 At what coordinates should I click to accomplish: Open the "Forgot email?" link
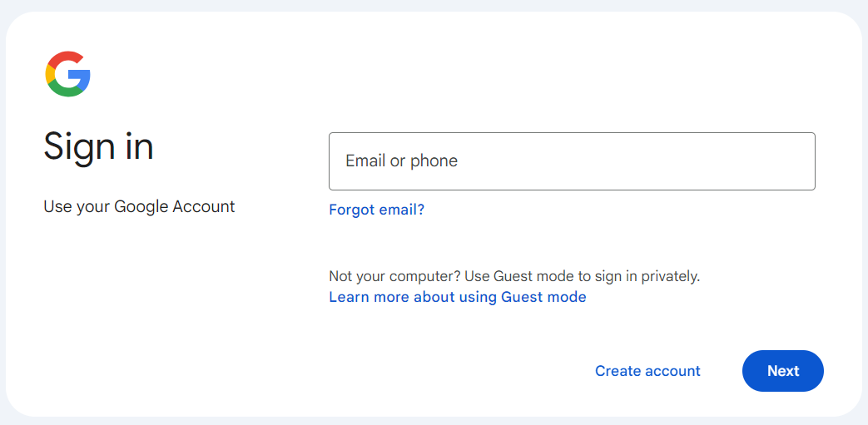pyautogui.click(x=376, y=210)
